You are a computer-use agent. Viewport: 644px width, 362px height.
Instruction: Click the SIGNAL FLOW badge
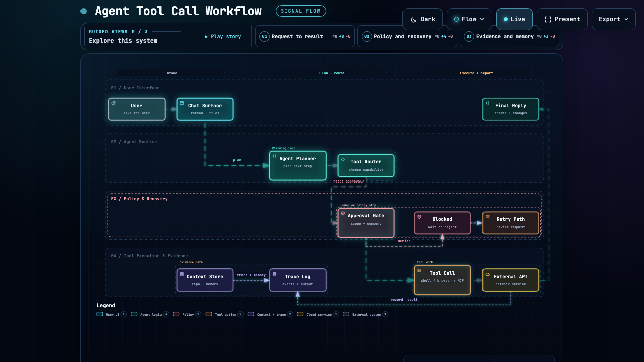point(301,11)
